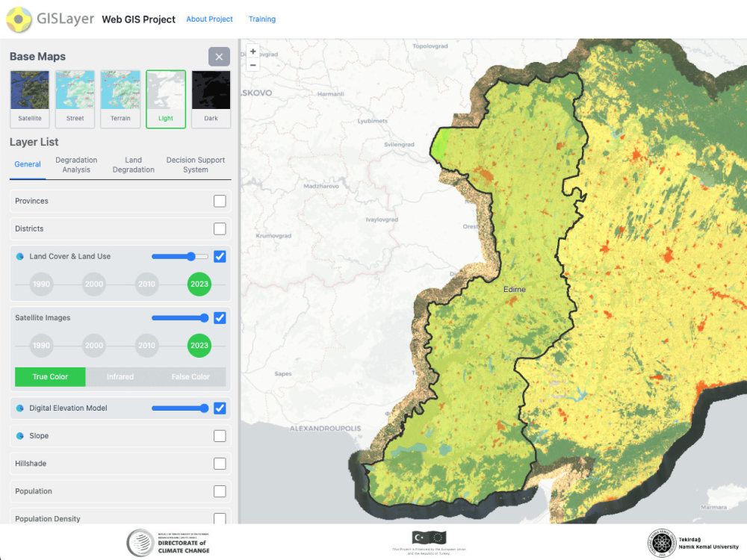Select year 2000 for Satellite Images

point(94,345)
